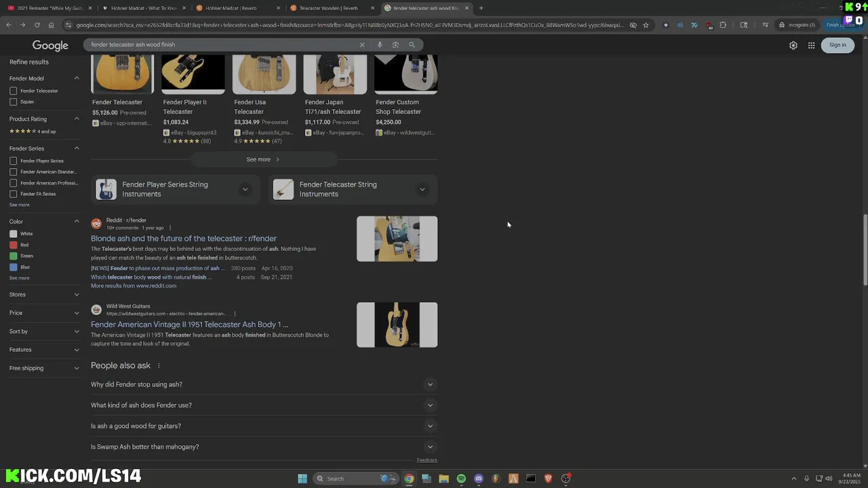Open About menu beside People also ask

tap(159, 366)
